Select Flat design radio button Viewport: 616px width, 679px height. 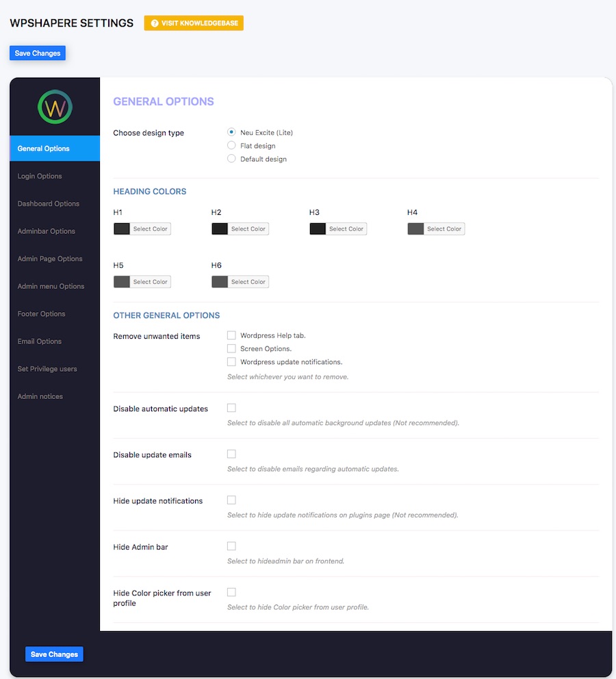231,146
